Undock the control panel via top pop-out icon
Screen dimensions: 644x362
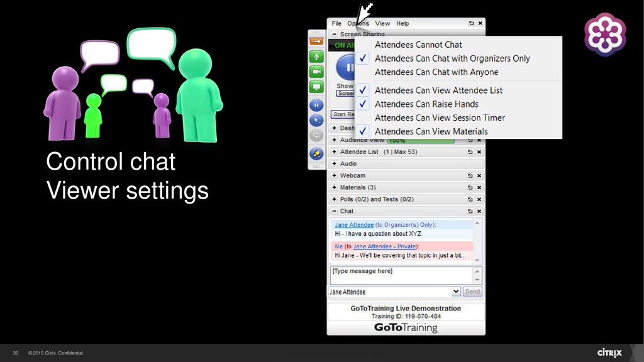[x=471, y=23]
